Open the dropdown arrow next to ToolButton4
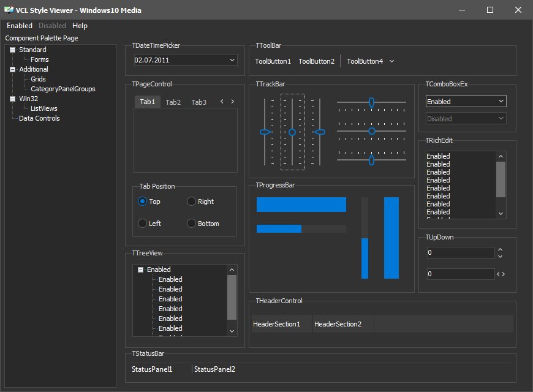The image size is (533, 392). click(x=391, y=61)
